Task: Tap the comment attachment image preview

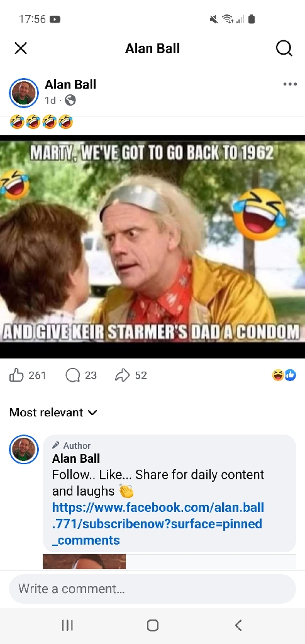Action: pyautogui.click(x=84, y=562)
